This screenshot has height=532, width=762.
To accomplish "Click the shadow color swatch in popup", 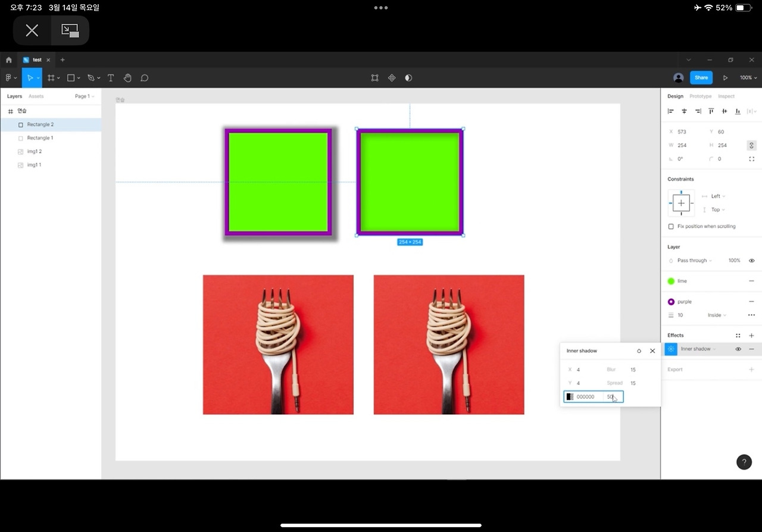I will [570, 397].
